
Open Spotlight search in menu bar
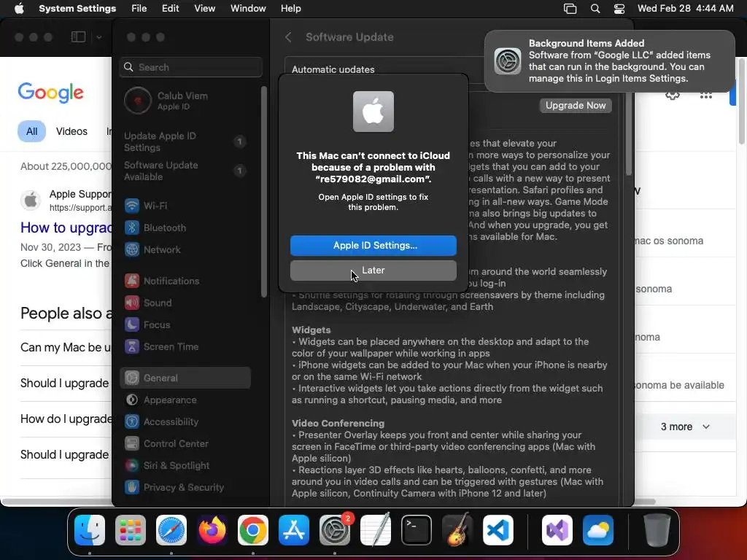point(595,9)
